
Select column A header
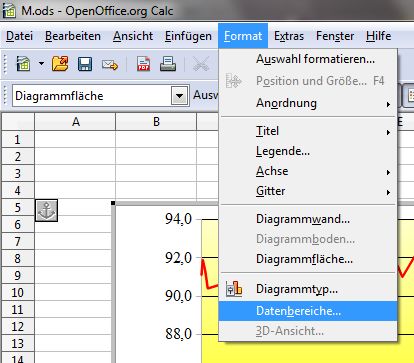(x=75, y=122)
